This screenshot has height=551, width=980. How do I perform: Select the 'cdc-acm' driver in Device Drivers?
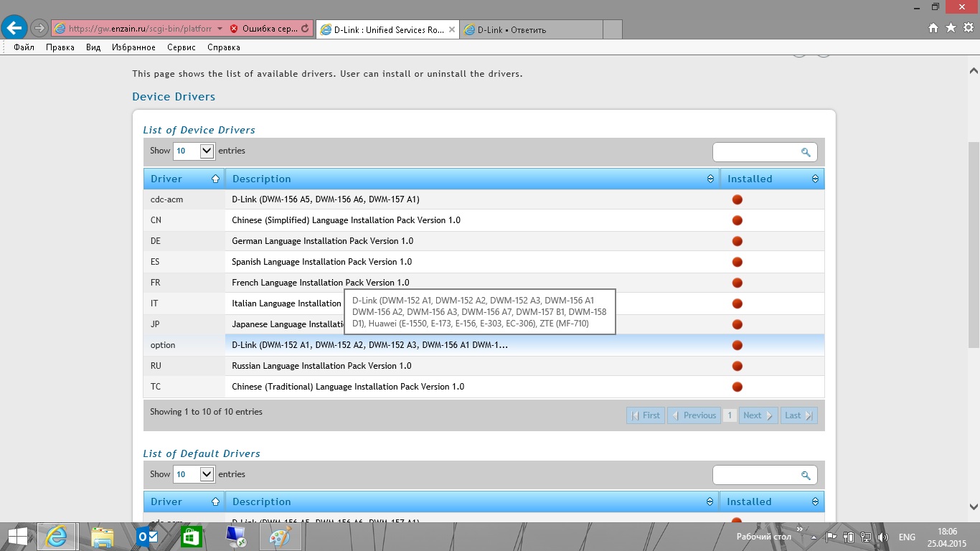167,199
